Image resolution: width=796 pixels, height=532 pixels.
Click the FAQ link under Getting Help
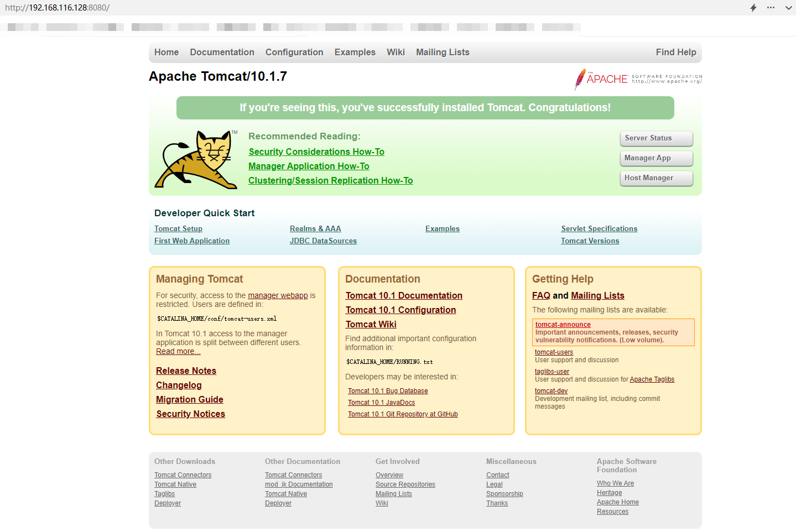541,295
